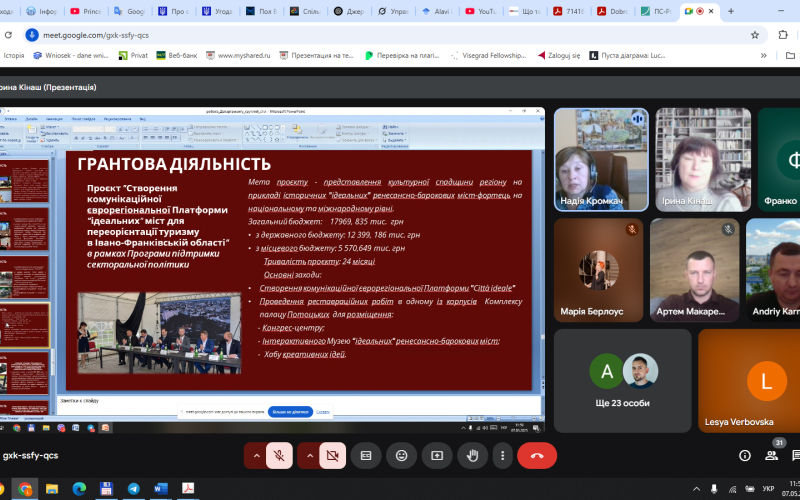Viewport: 800px width, 500px height.
Task: Reload the page with the refresh icon
Action: click(x=8, y=35)
